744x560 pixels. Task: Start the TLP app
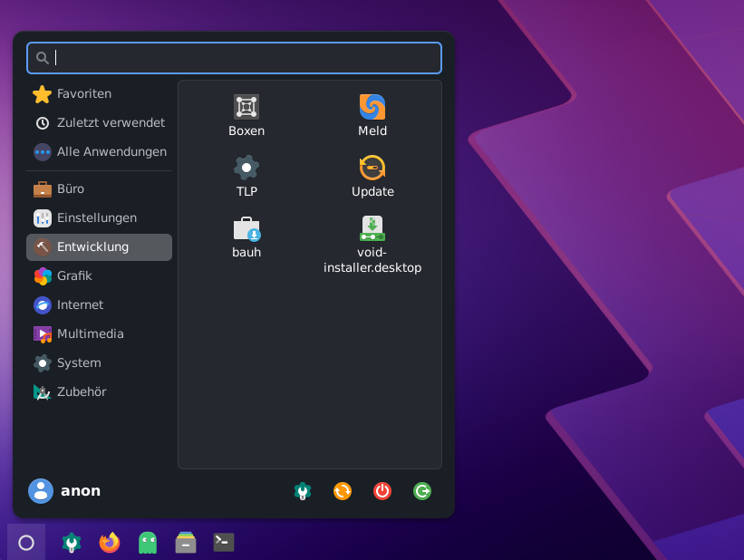click(246, 177)
